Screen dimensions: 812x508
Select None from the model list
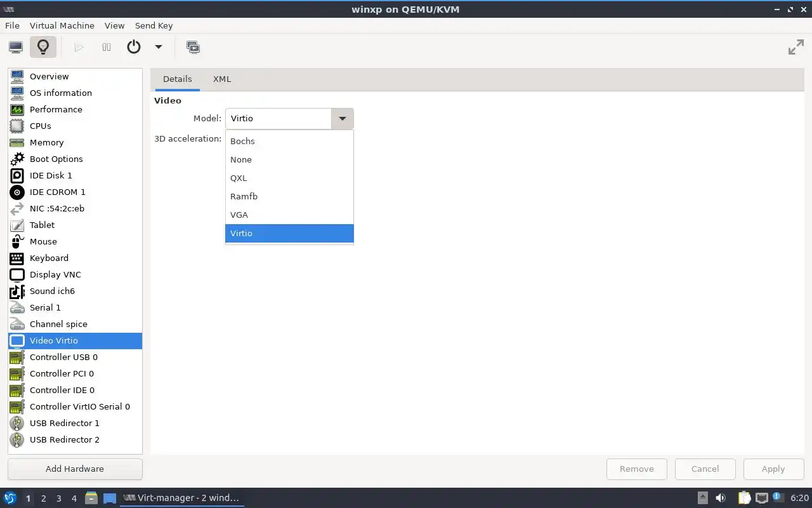click(x=289, y=159)
